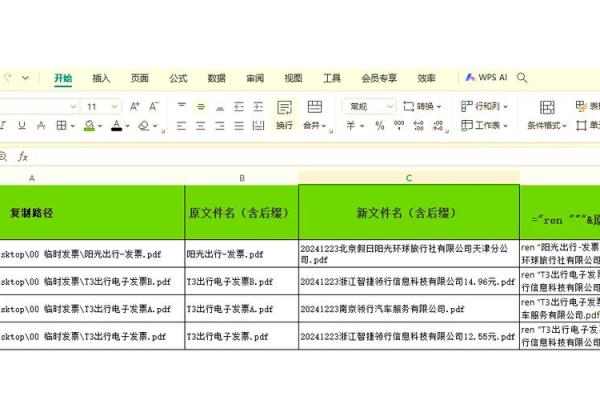Open the 公式 ribbon tab

pos(178,78)
